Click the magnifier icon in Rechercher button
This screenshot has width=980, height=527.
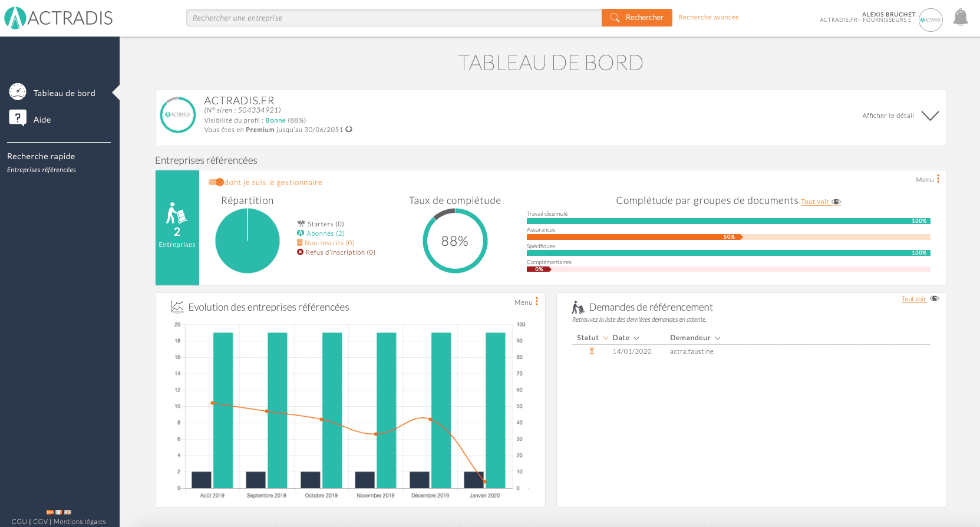(615, 18)
